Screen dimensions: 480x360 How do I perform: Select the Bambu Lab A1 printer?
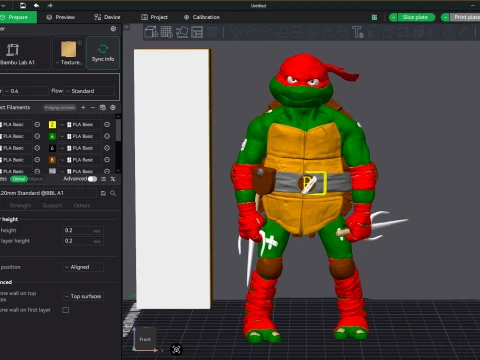24,53
